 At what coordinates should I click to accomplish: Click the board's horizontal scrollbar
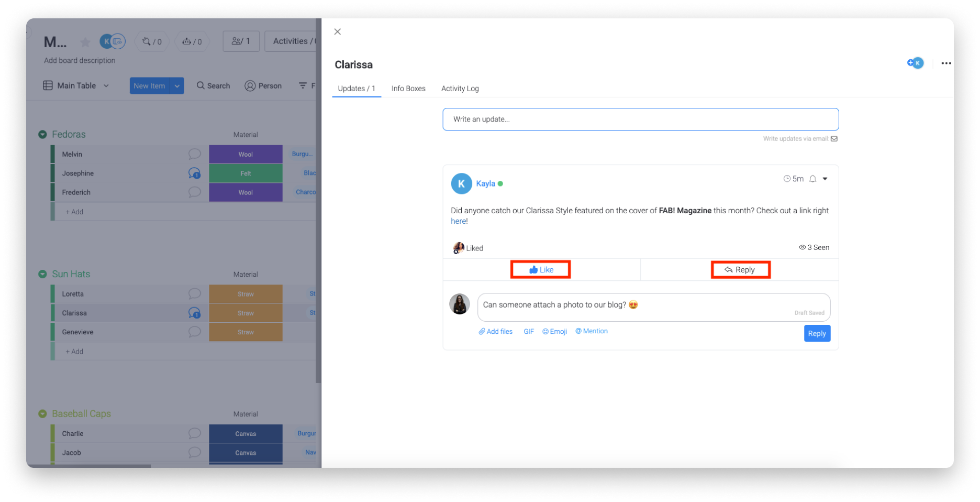89,466
